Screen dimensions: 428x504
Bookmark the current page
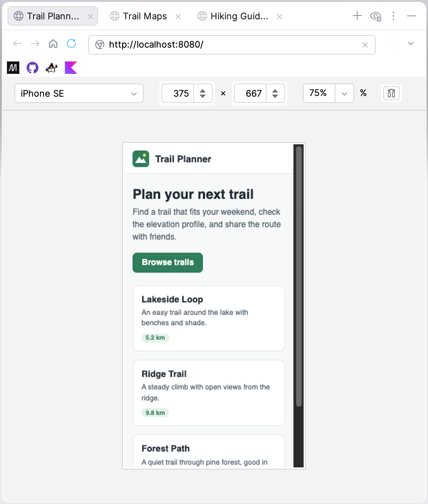(393, 44)
